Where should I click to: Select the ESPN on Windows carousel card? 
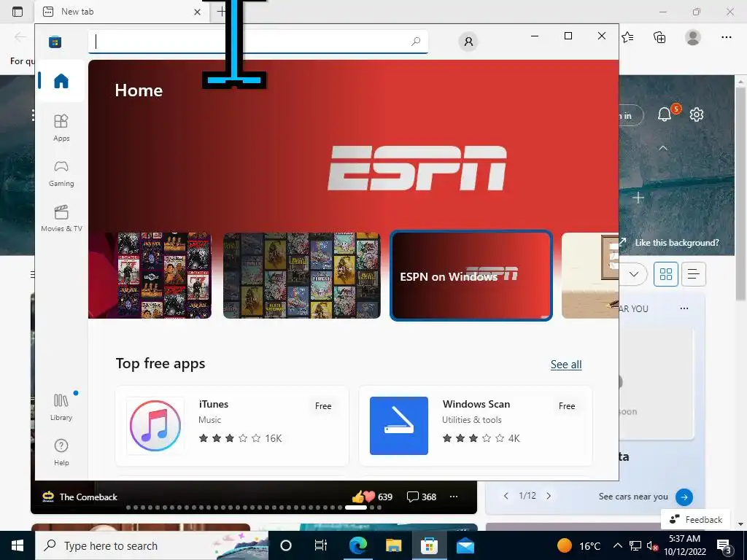471,276
